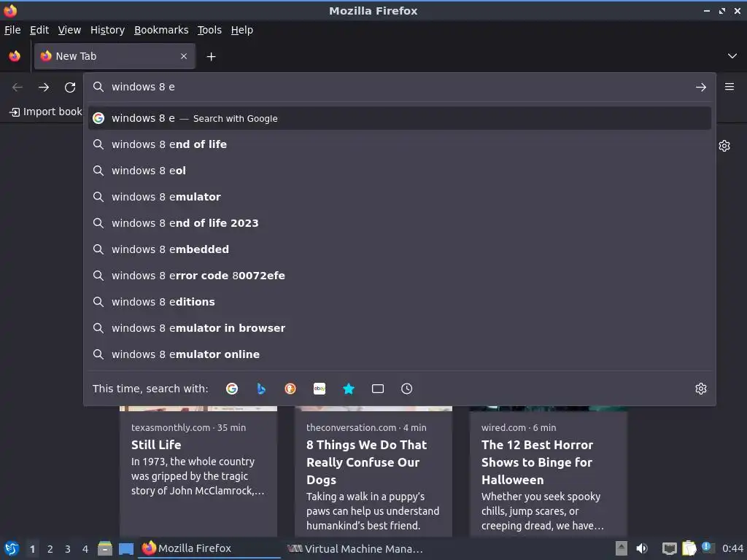Open the Tools menu
Viewport: 747px width, 560px height.
[209, 30]
